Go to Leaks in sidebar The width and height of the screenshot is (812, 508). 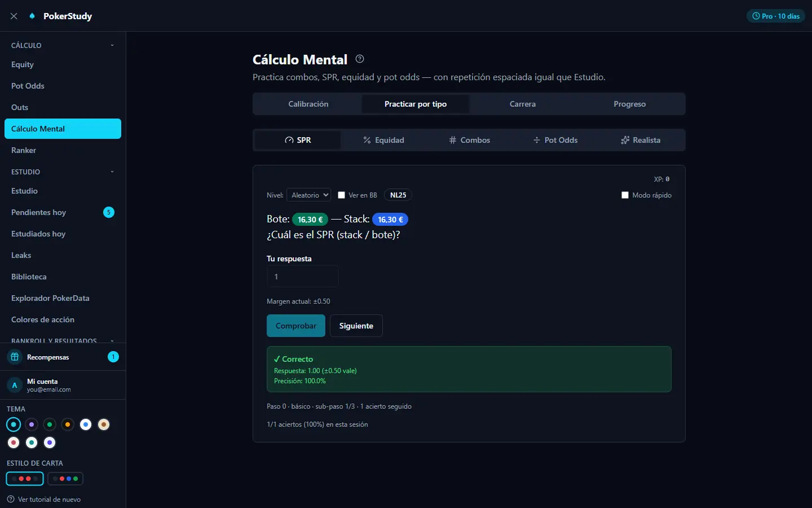click(63, 255)
